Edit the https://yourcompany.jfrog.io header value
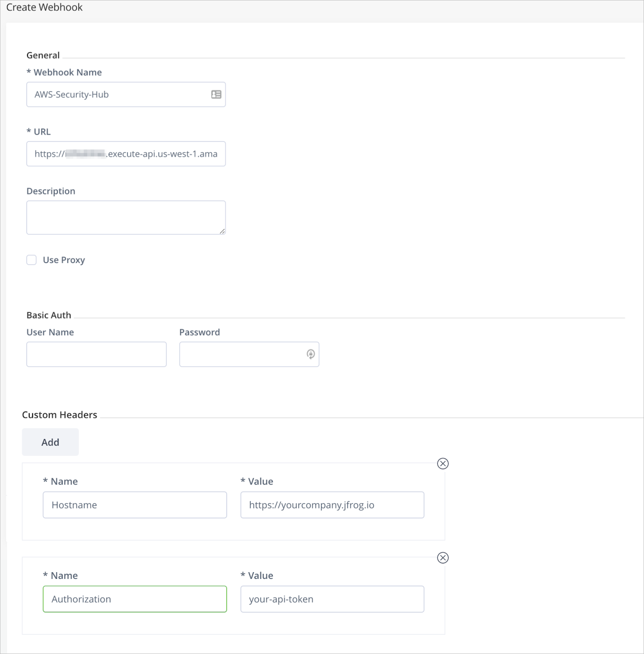Viewport: 644px width, 654px height. (x=332, y=505)
